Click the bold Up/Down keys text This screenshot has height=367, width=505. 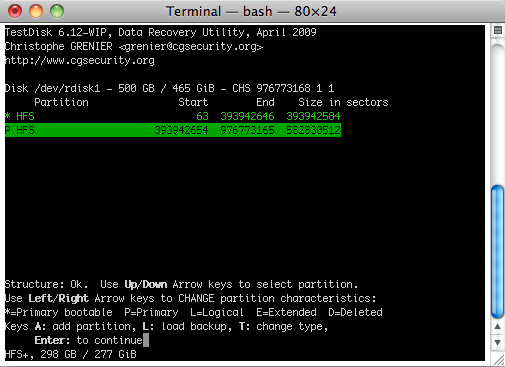(146, 284)
